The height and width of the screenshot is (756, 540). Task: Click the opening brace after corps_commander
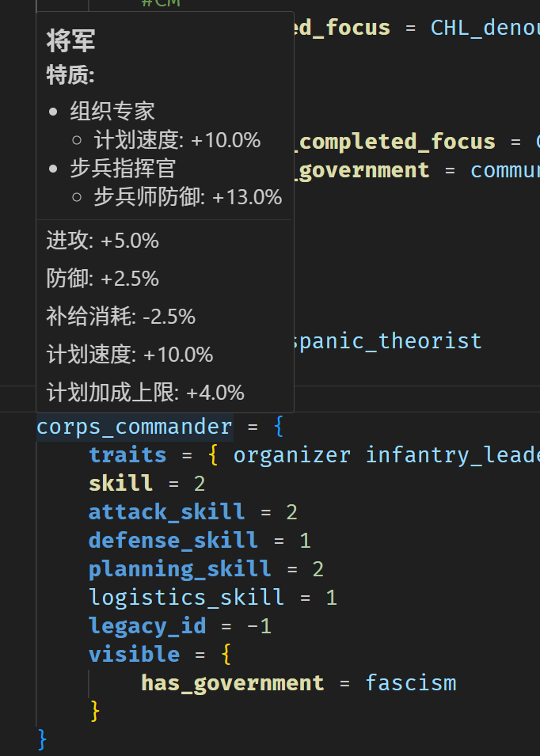[278, 427]
